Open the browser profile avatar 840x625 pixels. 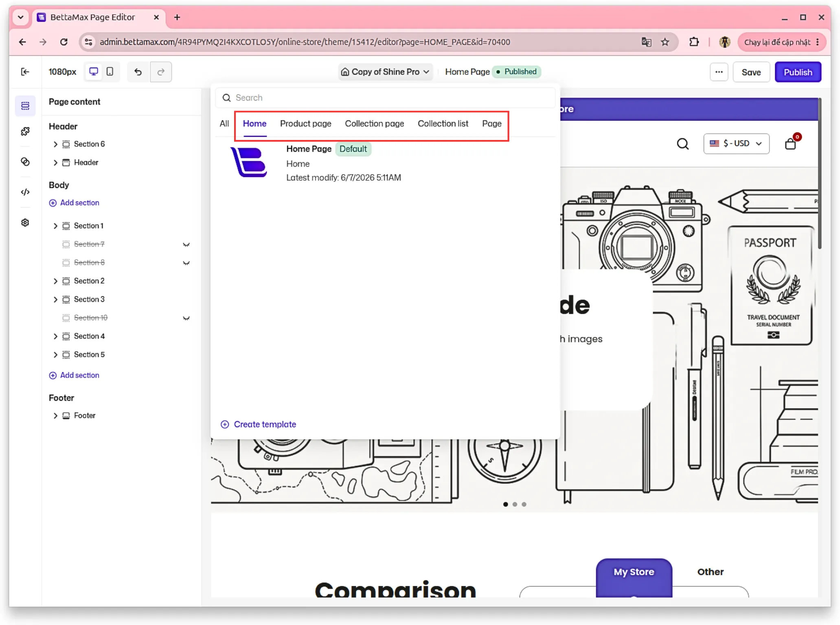pos(724,42)
